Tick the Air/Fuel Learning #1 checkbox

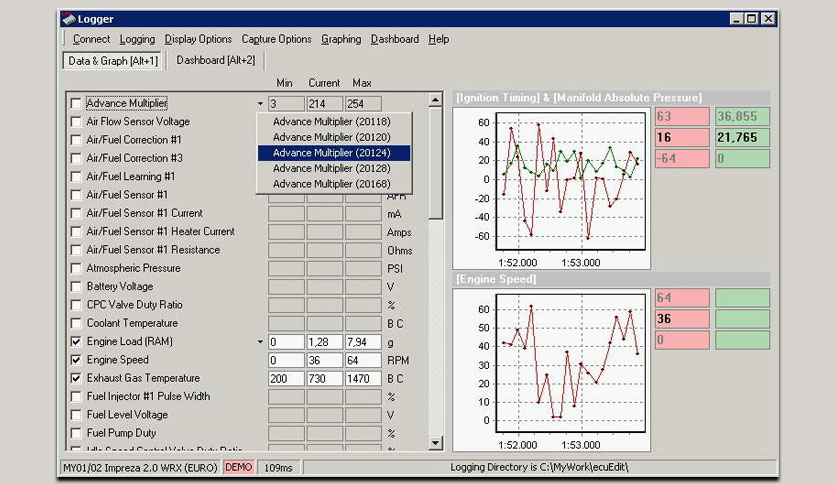click(x=76, y=176)
